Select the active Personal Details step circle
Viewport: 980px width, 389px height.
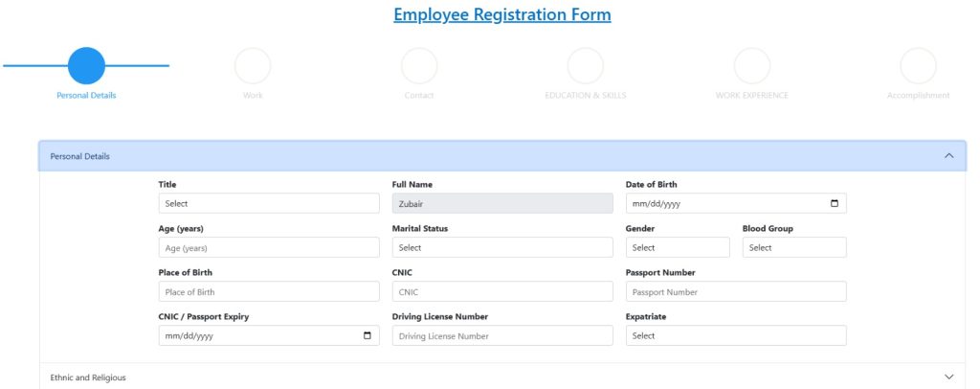86,65
